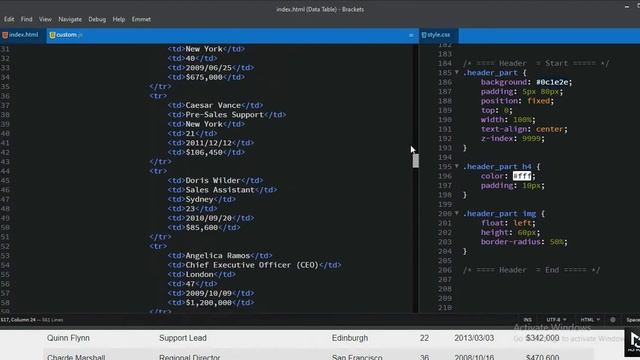Click line number 190 in style.css gutter
This screenshot has height=360, width=640.
click(x=445, y=120)
